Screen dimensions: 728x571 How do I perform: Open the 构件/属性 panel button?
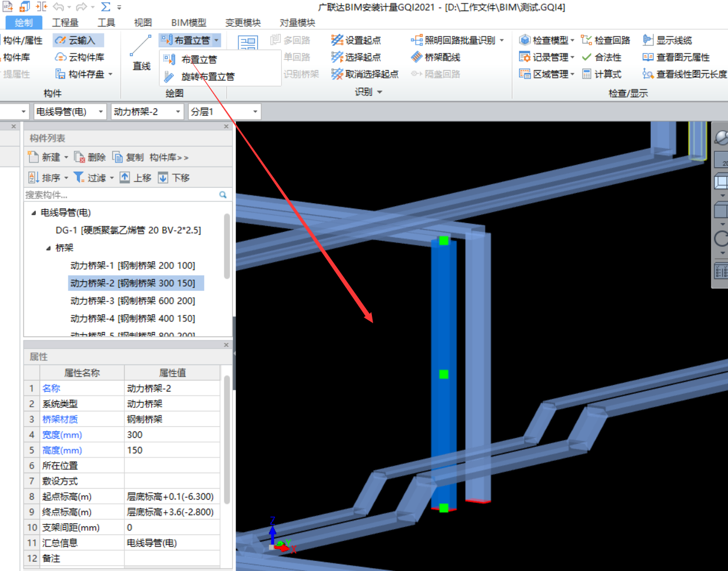coord(22,40)
